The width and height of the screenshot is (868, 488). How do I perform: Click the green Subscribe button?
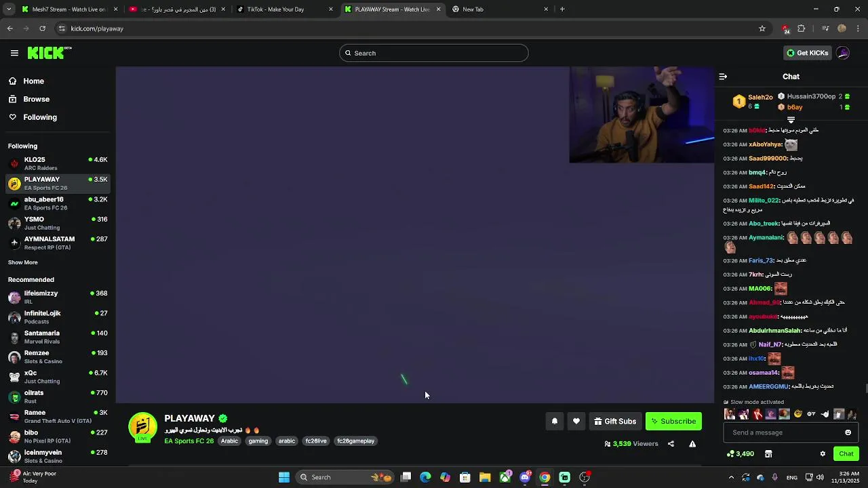673,422
